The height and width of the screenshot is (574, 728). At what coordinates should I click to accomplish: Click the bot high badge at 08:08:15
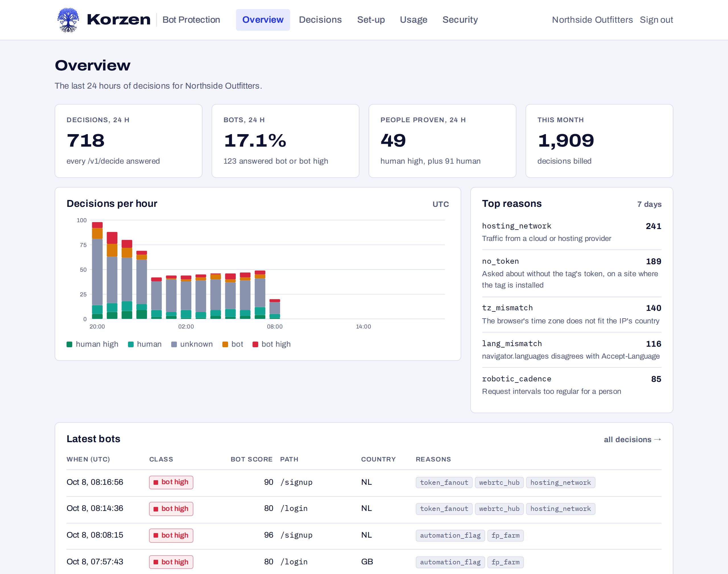(171, 535)
